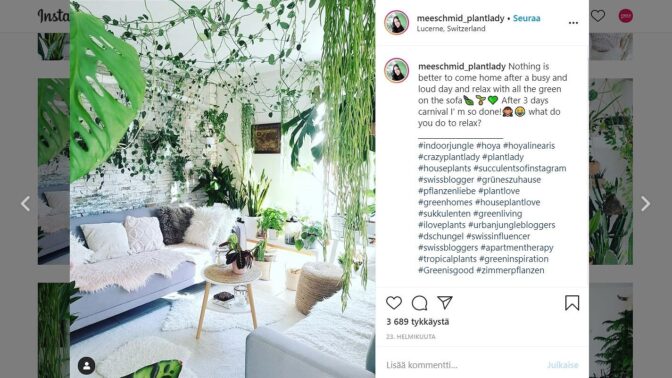
Task: Open the #hoyalinearis hashtag
Action: point(529,146)
